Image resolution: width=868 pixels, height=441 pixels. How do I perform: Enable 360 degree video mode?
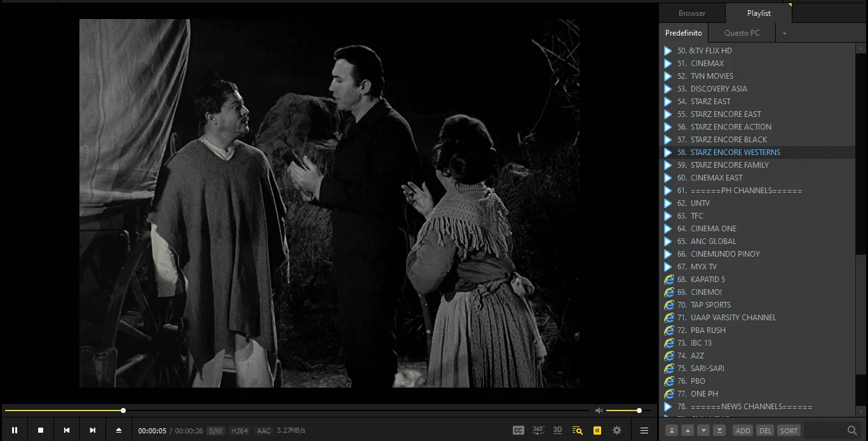[538, 430]
